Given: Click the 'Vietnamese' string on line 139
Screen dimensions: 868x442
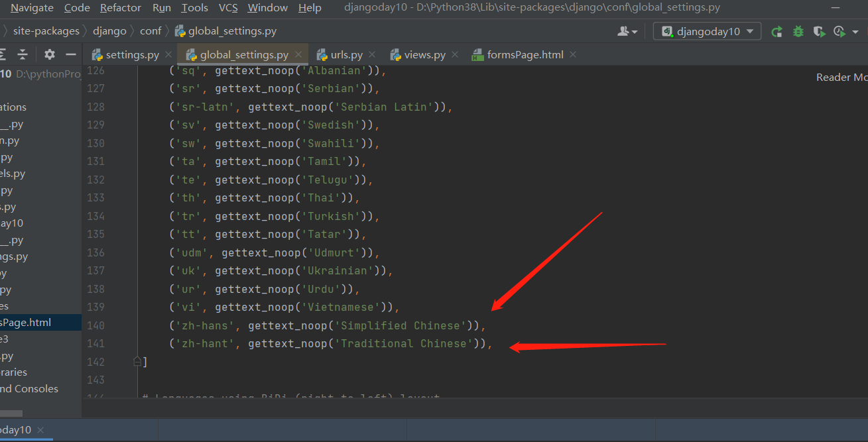Looking at the screenshot, I should click(340, 307).
